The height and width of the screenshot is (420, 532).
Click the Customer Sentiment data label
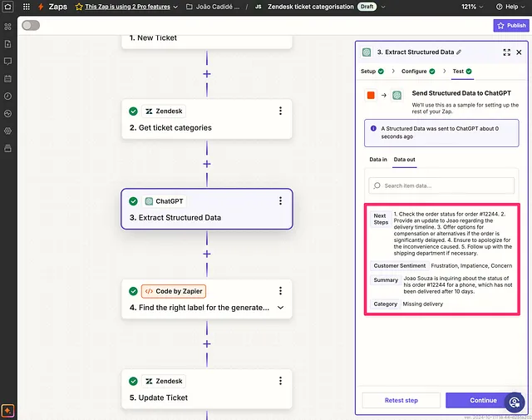(x=399, y=265)
